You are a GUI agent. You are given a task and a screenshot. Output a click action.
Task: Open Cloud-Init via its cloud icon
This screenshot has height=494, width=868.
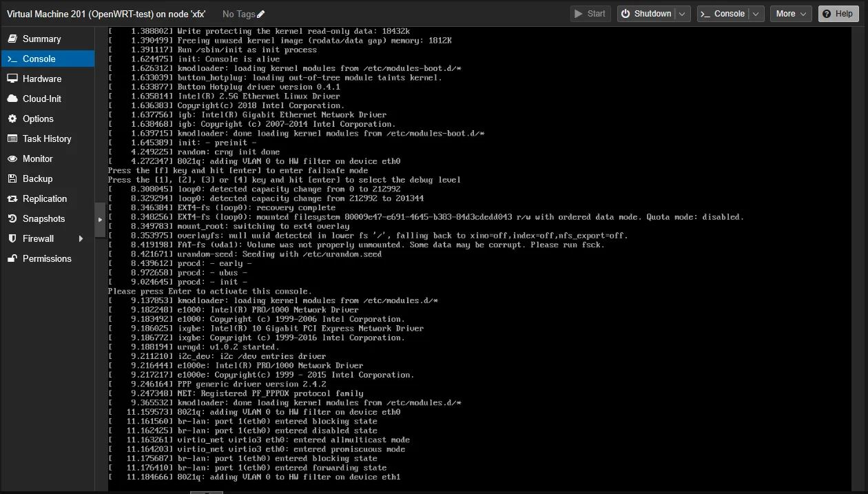(x=12, y=99)
